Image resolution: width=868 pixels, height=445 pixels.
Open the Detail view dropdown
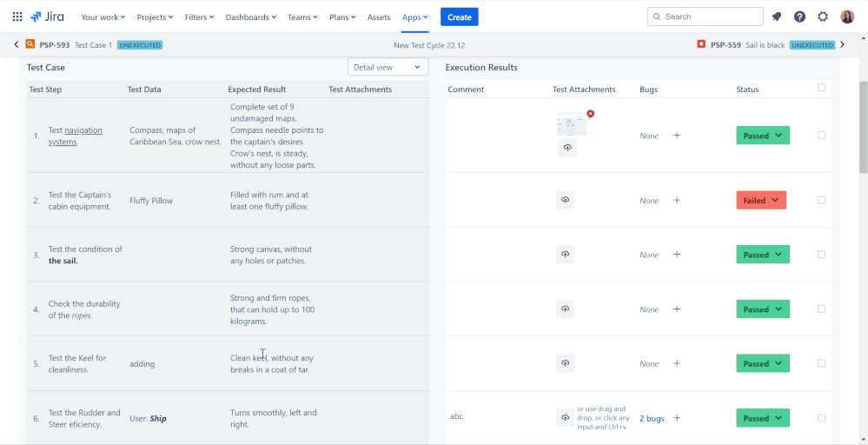click(x=388, y=67)
